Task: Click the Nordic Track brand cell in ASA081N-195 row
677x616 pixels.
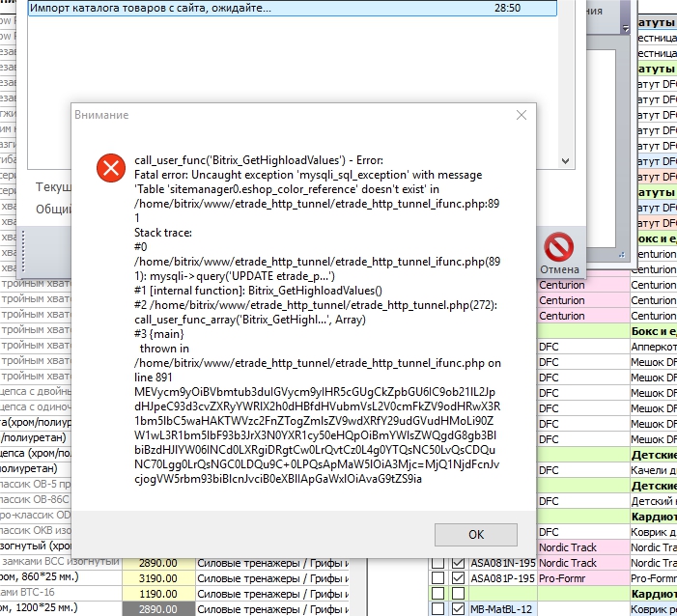Action: 583,563
